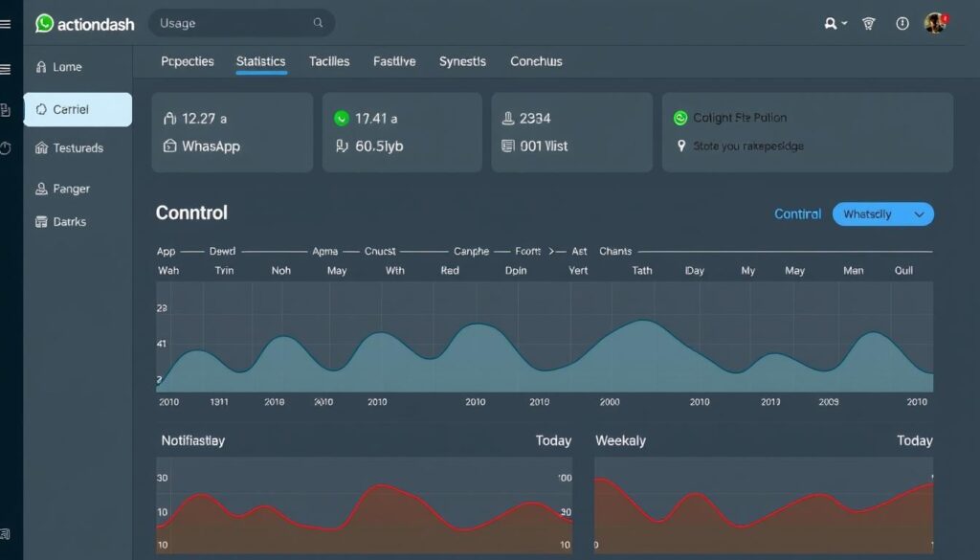The image size is (980, 560).
Task: Switch to the Synestis tab
Action: 462,61
